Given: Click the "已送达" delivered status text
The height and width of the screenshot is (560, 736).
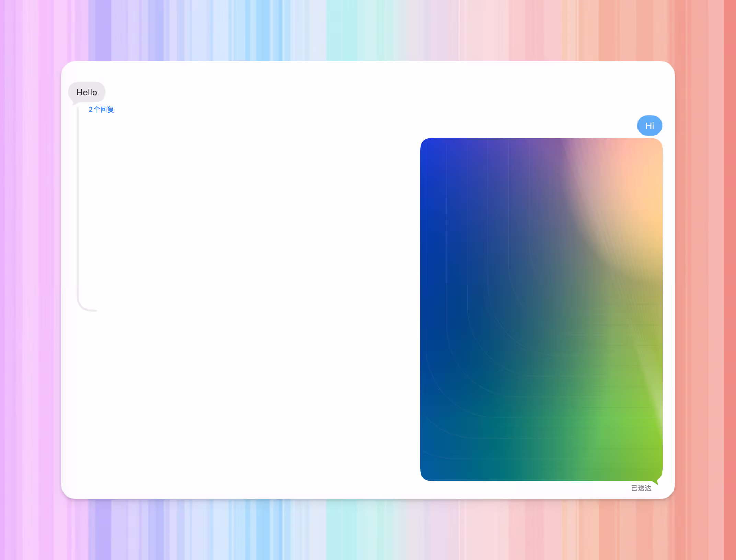Looking at the screenshot, I should click(641, 488).
